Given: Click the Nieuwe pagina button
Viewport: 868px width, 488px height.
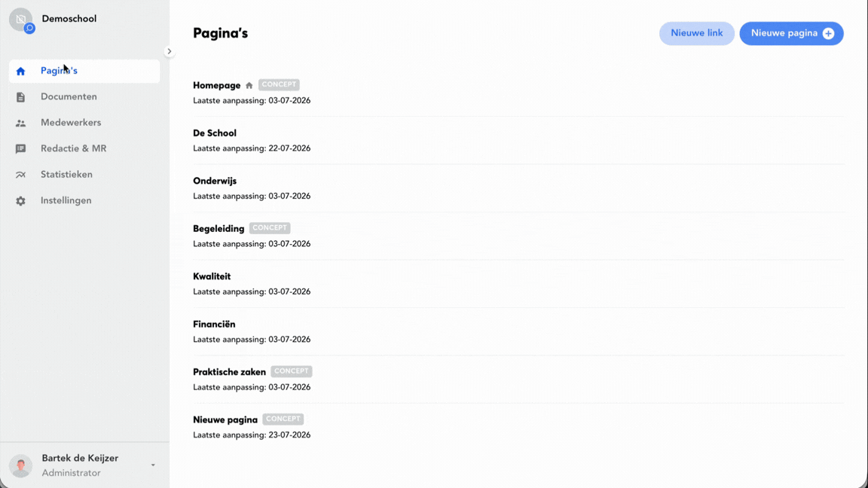Looking at the screenshot, I should coord(791,33).
